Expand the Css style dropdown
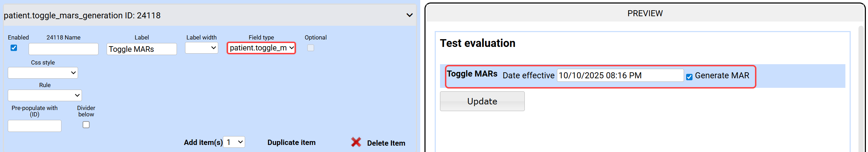This screenshot has height=152, width=868. (x=43, y=73)
